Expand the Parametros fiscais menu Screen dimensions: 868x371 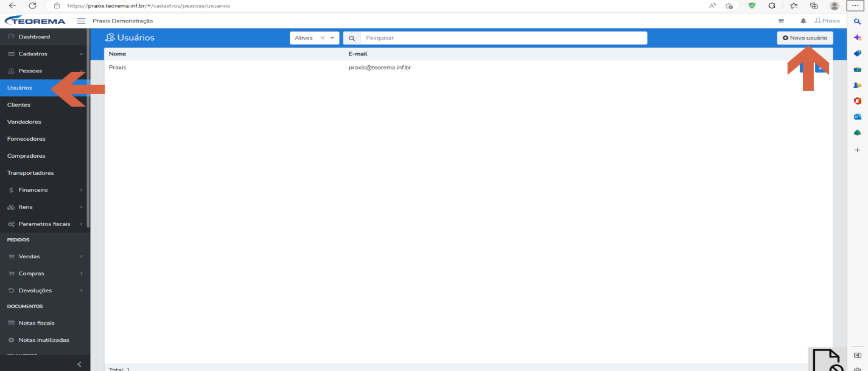click(45, 224)
